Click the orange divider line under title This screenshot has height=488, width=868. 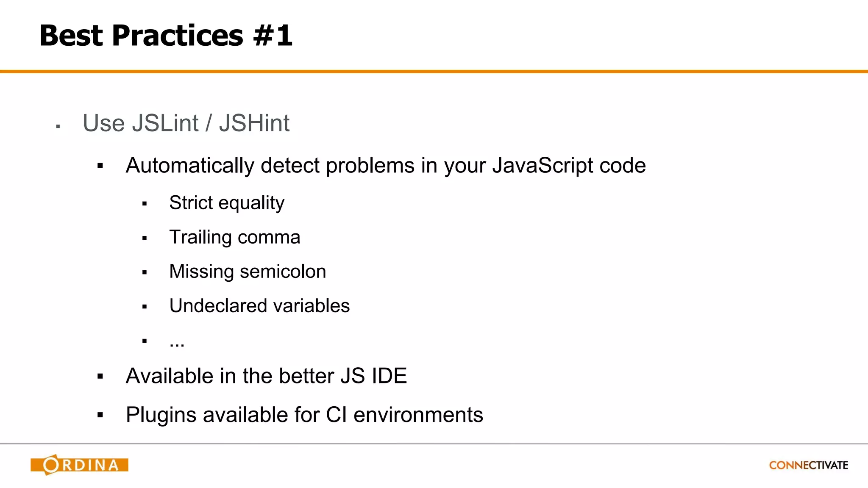(x=434, y=72)
